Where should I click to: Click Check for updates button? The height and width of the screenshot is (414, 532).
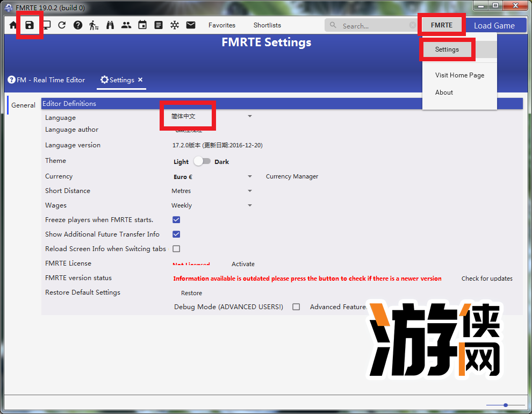click(487, 279)
